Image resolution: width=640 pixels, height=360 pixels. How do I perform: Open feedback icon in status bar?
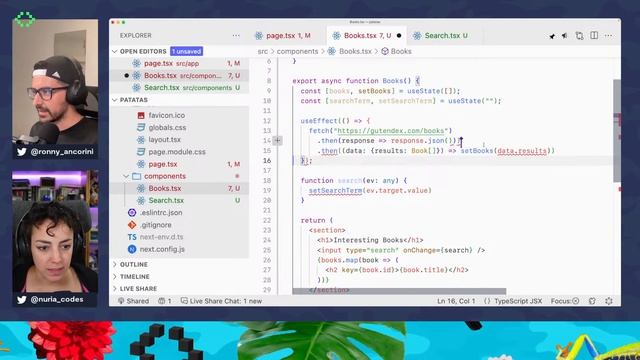coord(592,301)
